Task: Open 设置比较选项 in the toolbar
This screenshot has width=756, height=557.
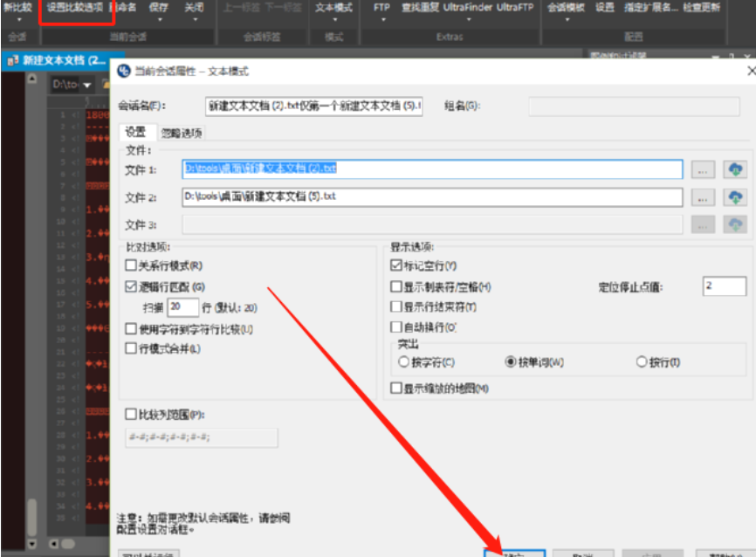Action: (75, 7)
